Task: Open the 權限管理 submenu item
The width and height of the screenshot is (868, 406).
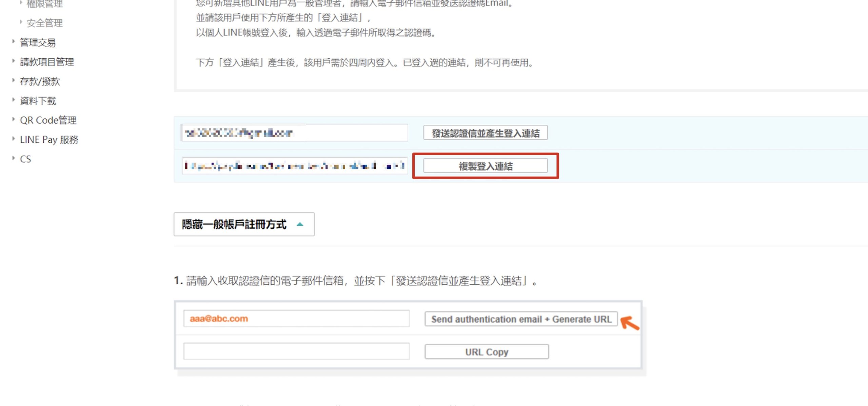Action: click(44, 4)
